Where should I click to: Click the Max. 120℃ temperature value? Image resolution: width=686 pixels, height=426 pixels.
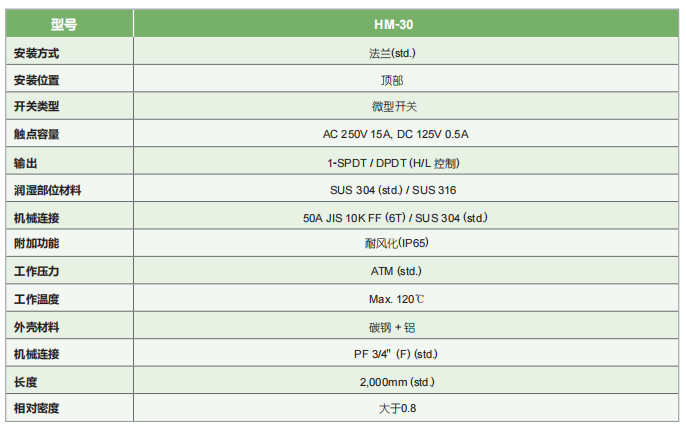(397, 299)
